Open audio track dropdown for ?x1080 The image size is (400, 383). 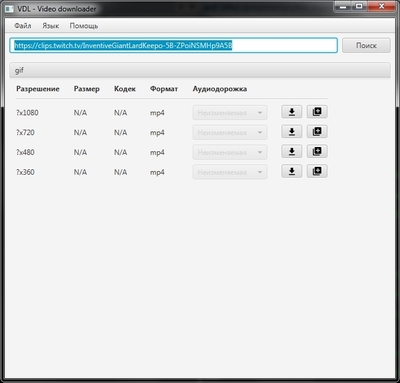click(x=230, y=113)
